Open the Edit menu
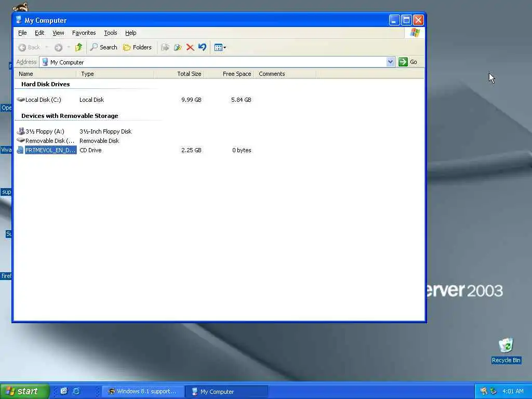This screenshot has width=532, height=399. coord(39,33)
